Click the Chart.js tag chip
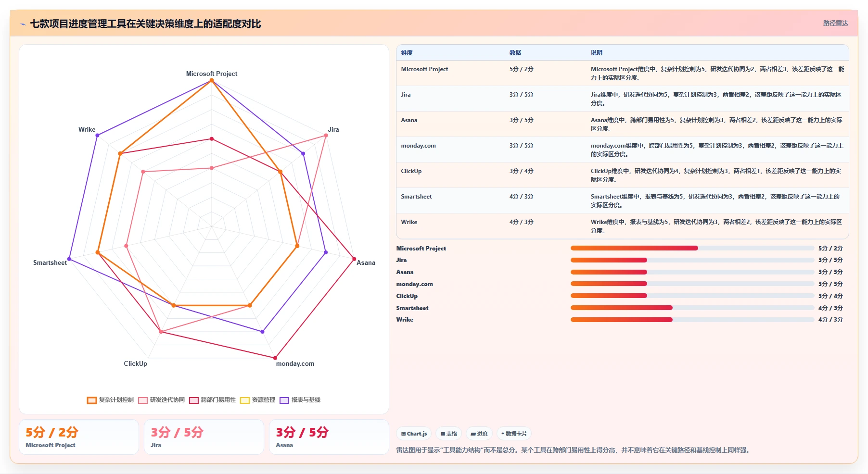Screen dimensions: 868x474 414,434
